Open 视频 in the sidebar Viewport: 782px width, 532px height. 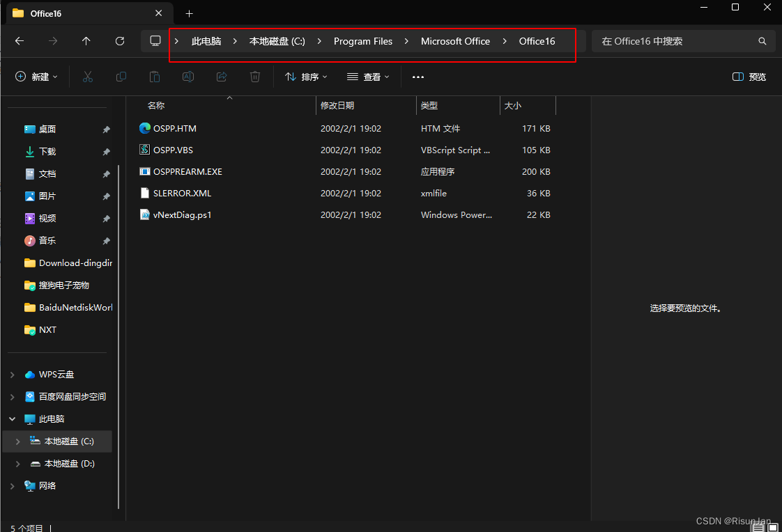[47, 218]
